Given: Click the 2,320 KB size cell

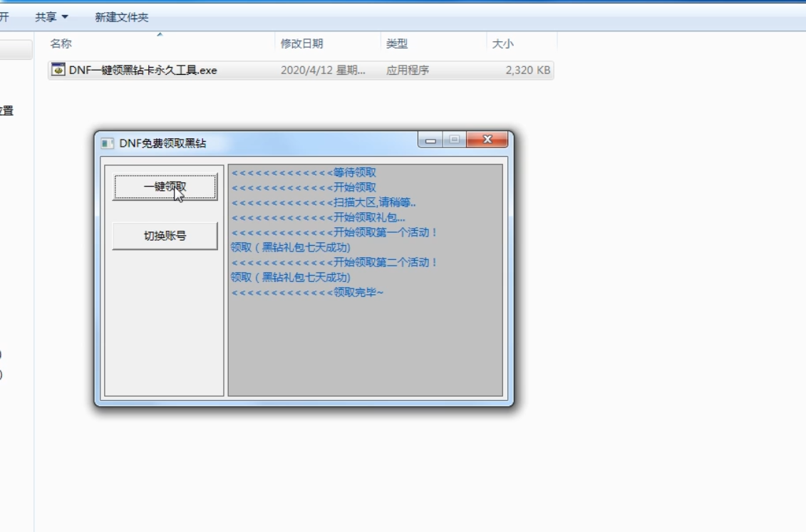Looking at the screenshot, I should pyautogui.click(x=528, y=71).
